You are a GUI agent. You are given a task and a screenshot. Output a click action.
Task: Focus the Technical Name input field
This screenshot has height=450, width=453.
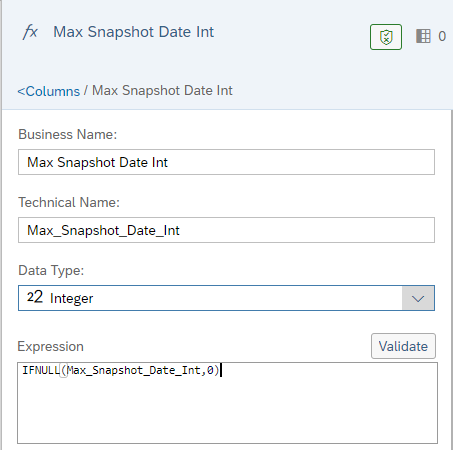point(226,230)
